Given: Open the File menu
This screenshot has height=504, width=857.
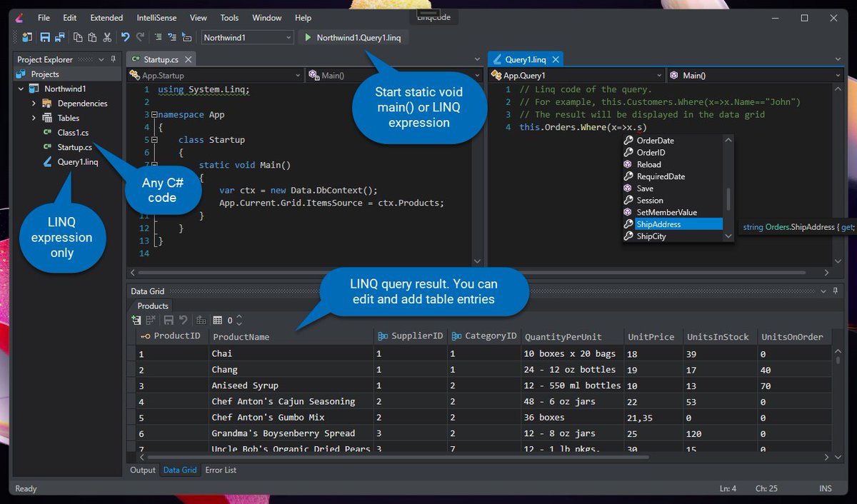Looking at the screenshot, I should pos(44,17).
